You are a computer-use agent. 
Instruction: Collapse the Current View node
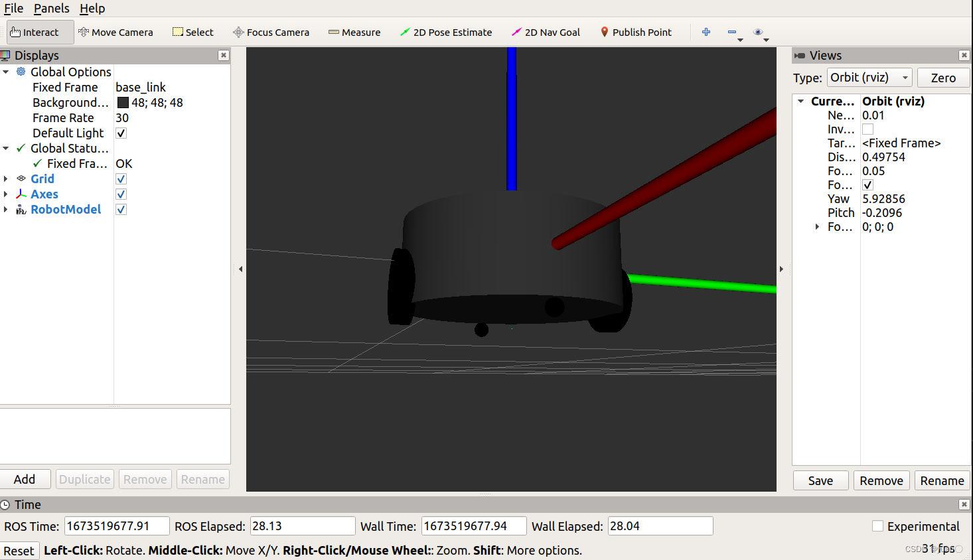click(x=801, y=102)
